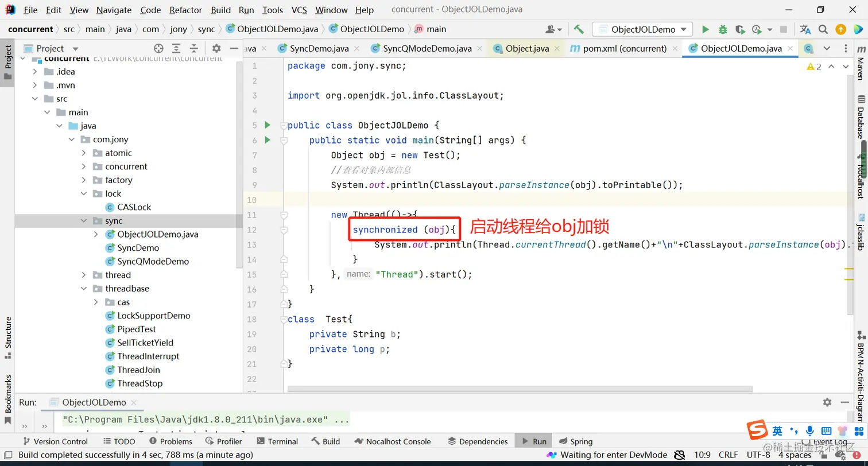Open ObjectJOLDemo run configuration dropdown
The width and height of the screenshot is (868, 466).
pos(642,29)
